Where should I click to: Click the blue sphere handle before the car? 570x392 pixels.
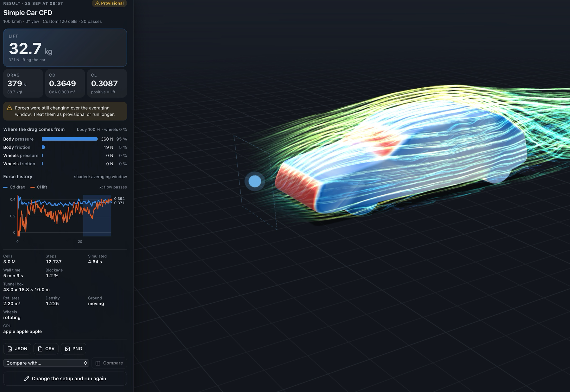[x=255, y=181]
